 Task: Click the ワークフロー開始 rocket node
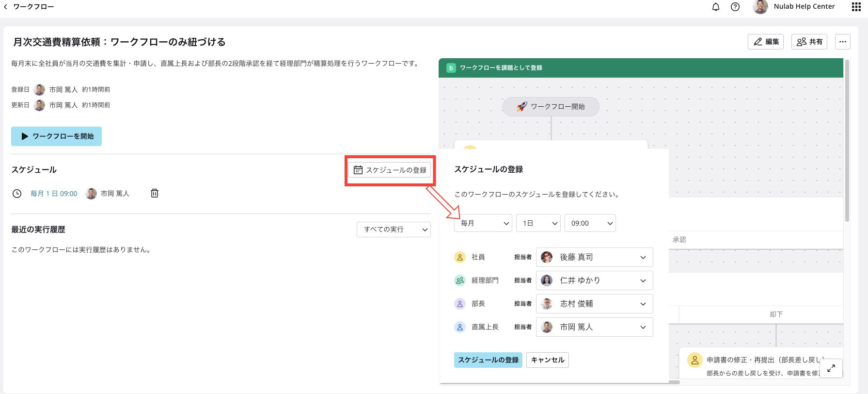[x=551, y=107]
